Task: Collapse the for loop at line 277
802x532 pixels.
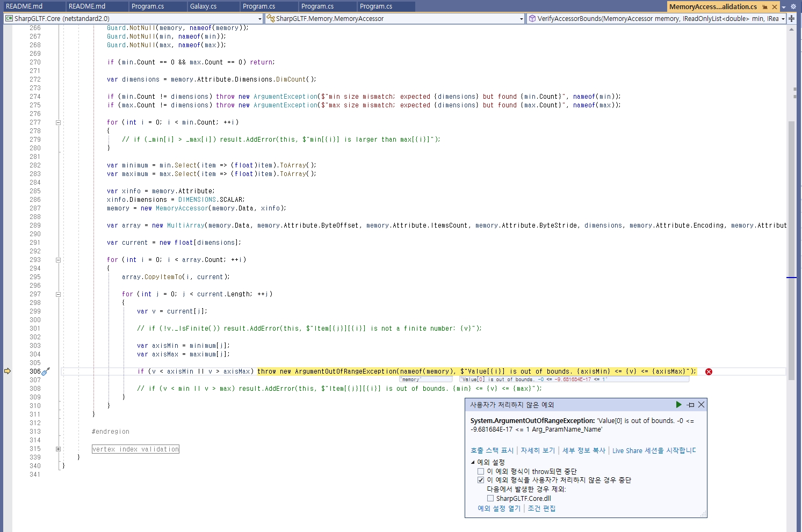Action: point(58,122)
